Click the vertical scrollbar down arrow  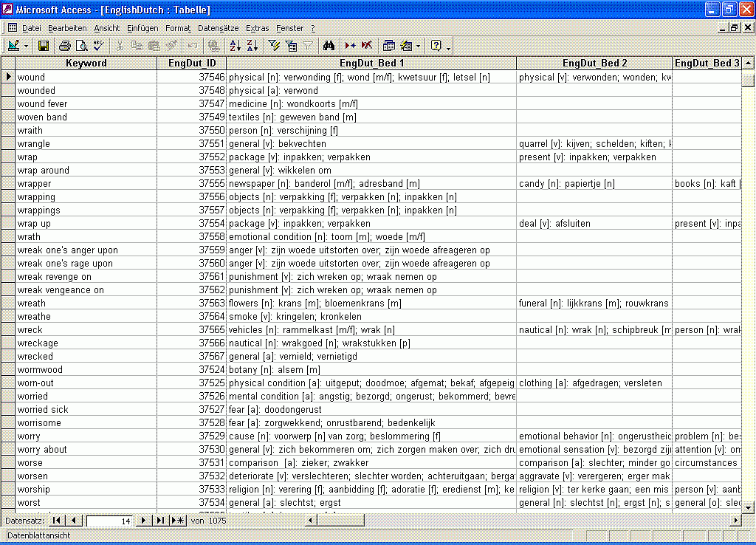(748, 507)
